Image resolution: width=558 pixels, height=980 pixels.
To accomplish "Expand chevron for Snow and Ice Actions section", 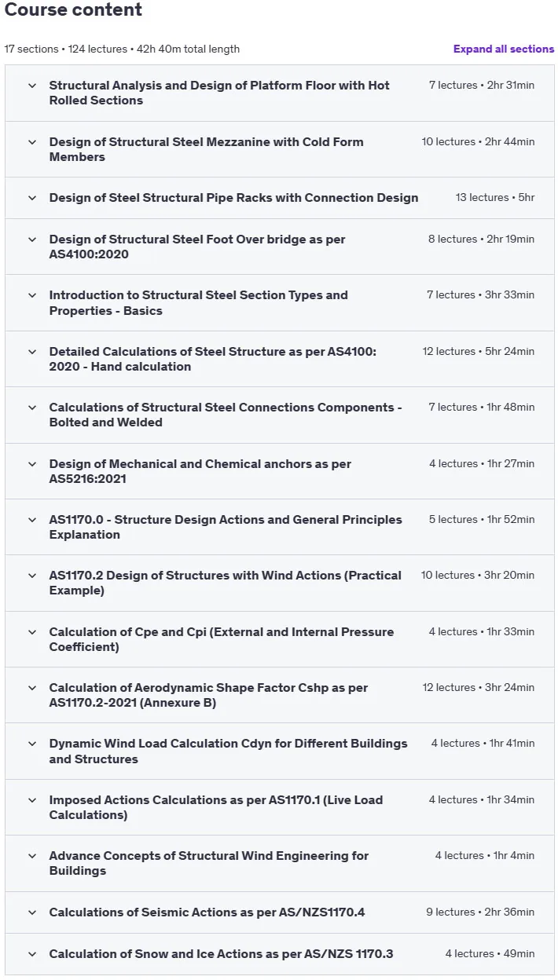I will (x=32, y=954).
